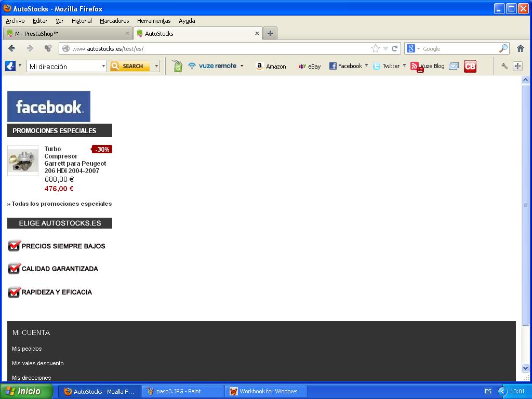Open the new tab plus button

(x=270, y=33)
